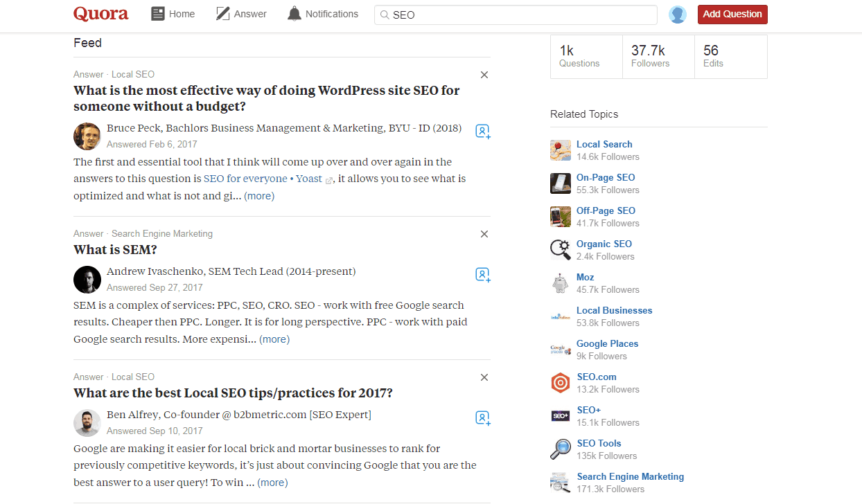The image size is (862, 504).
Task: View the 37.7k Followers stat
Action: pos(658,56)
